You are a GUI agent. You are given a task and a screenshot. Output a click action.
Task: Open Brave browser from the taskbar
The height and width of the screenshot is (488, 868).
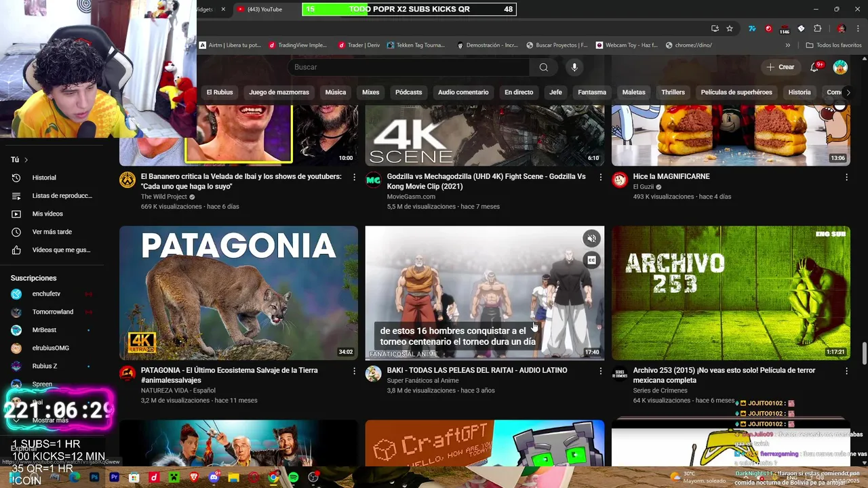click(x=195, y=477)
